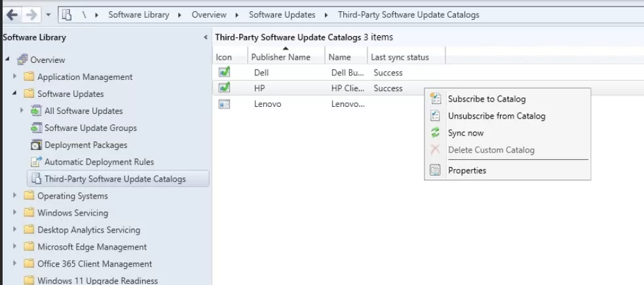Expand the Operating Systems node
Screen dimensions: 644x285
point(15,195)
